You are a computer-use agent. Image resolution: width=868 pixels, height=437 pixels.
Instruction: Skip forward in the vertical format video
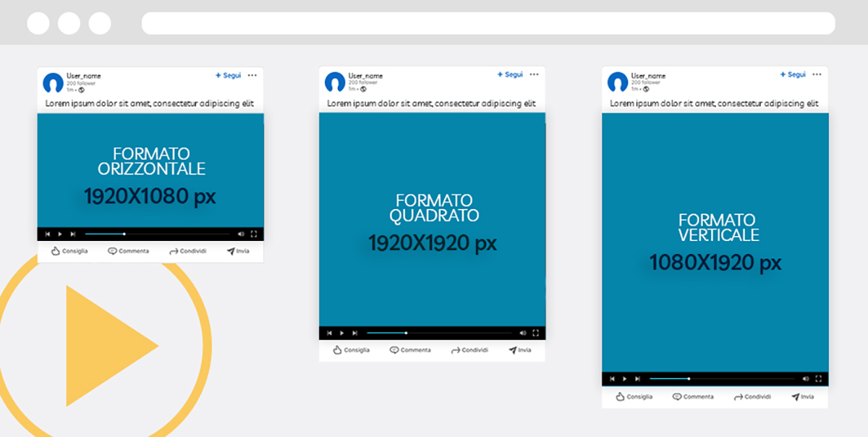click(637, 378)
